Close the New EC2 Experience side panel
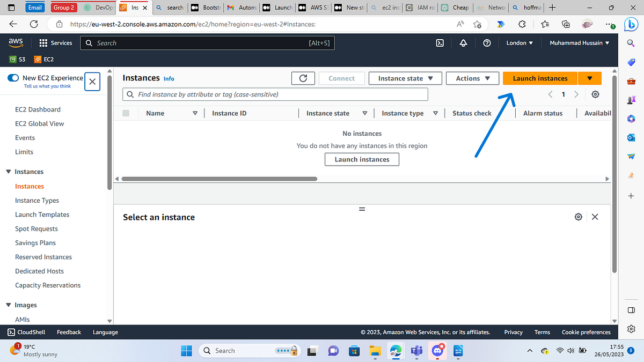644x362 pixels. (x=92, y=82)
